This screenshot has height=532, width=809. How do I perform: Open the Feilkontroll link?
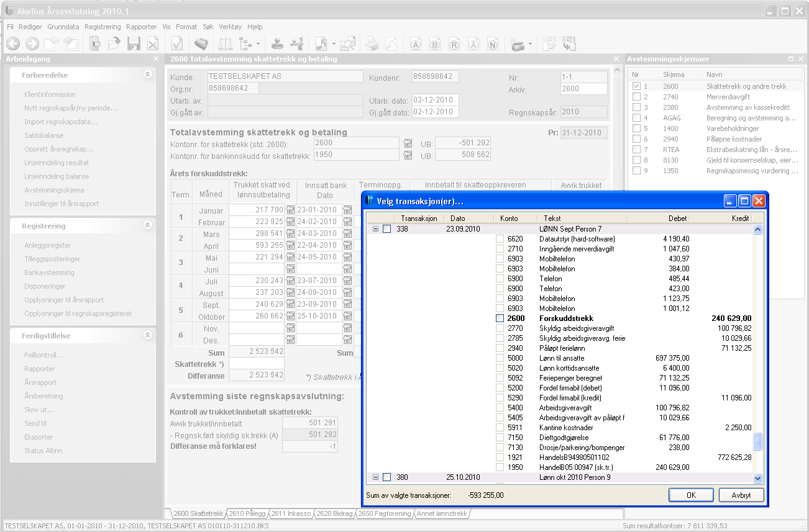43,355
